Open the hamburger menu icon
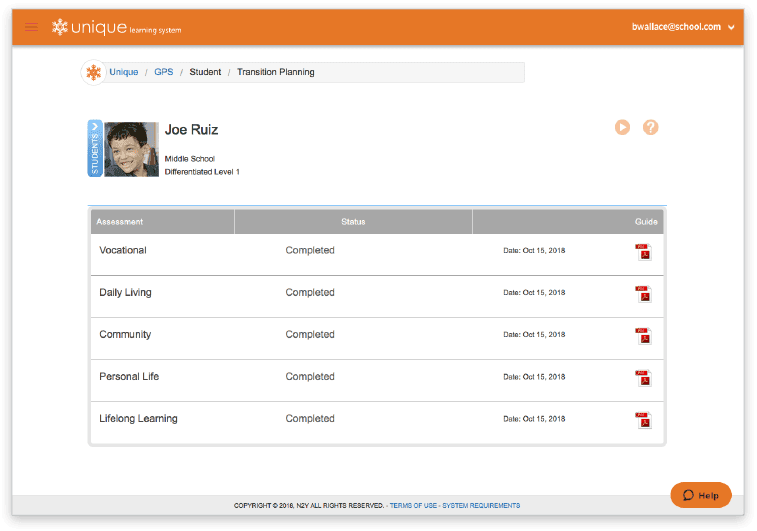757x531 pixels. pos(31,27)
